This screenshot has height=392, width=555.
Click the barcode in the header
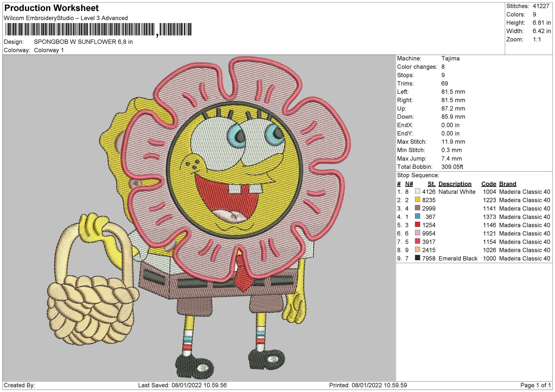tap(98, 29)
